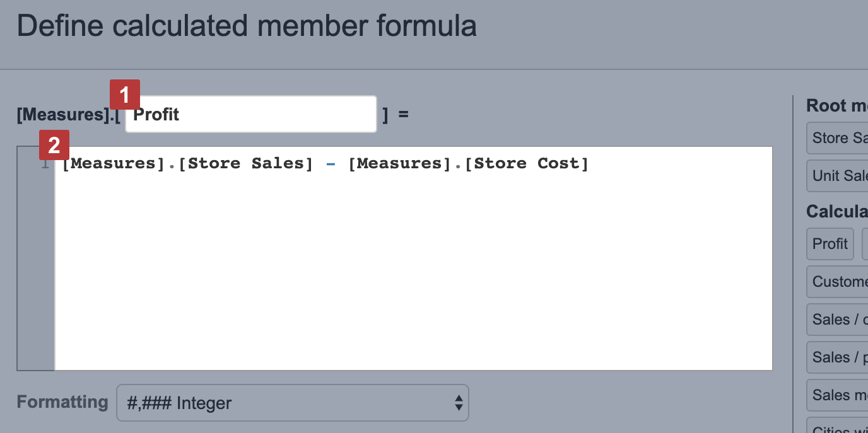This screenshot has height=433, width=868.
Task: Click the red step marker labeled 1
Action: (x=124, y=95)
